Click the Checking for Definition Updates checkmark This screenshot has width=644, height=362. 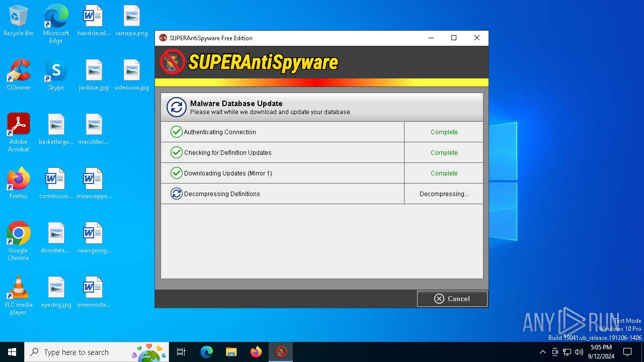coord(176,152)
